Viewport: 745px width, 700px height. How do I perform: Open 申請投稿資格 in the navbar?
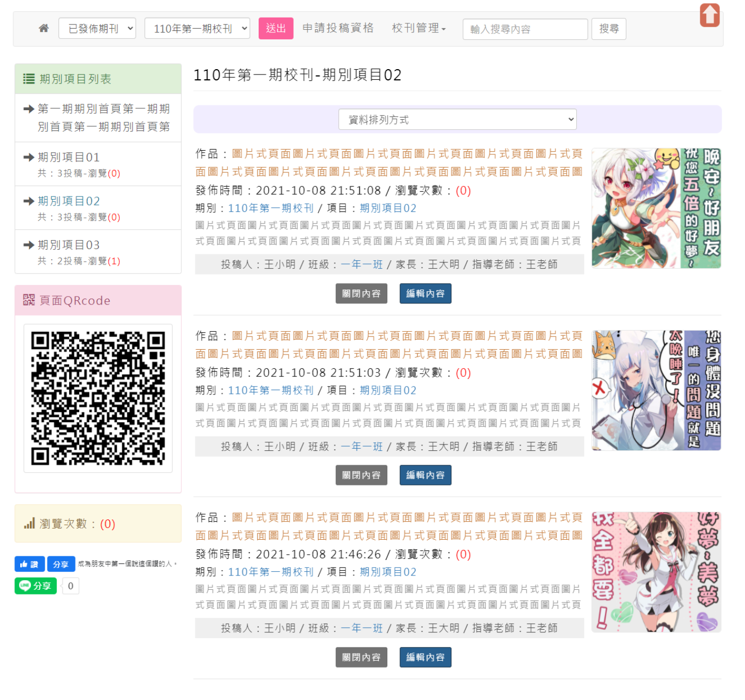[338, 28]
